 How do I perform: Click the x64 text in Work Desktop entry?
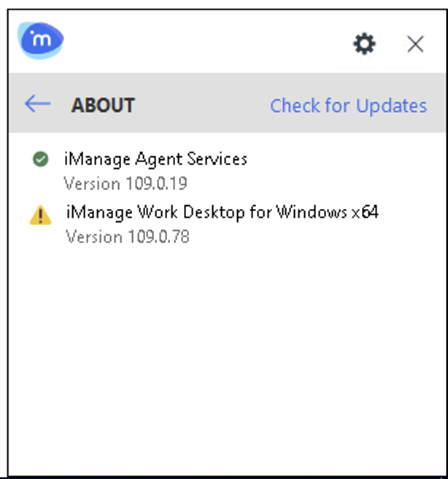tap(365, 212)
